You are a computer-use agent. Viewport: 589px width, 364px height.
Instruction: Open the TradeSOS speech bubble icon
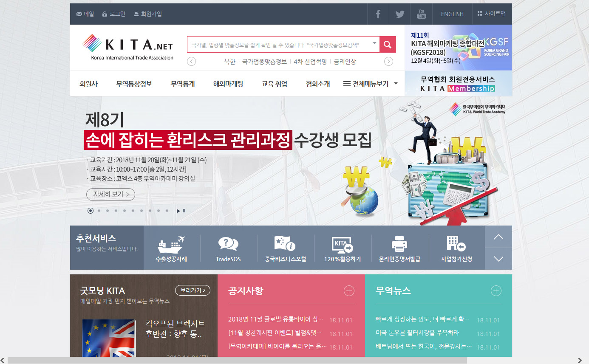pyautogui.click(x=228, y=244)
